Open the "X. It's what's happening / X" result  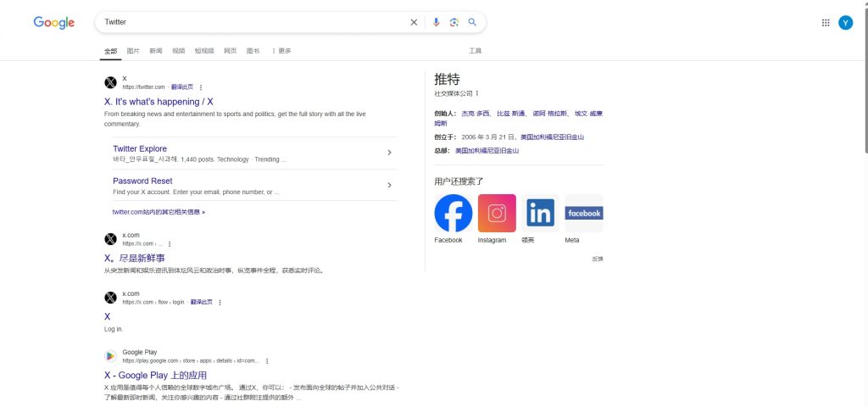159,102
